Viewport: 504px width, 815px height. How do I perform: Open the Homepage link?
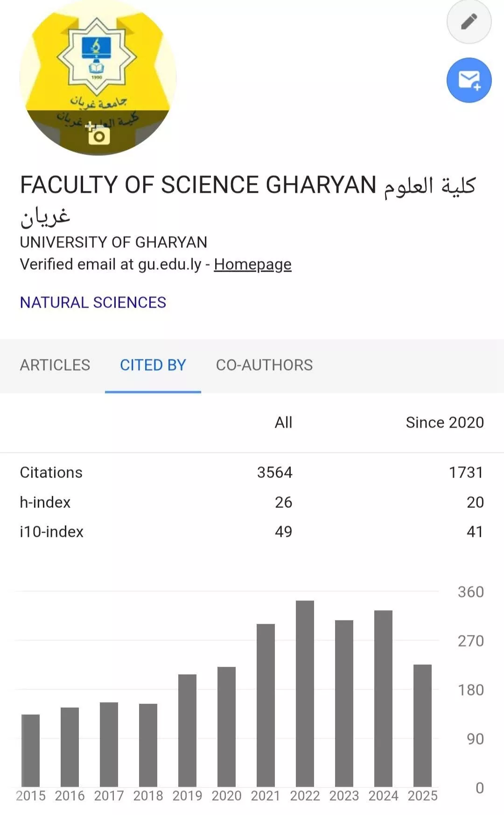[x=252, y=264]
